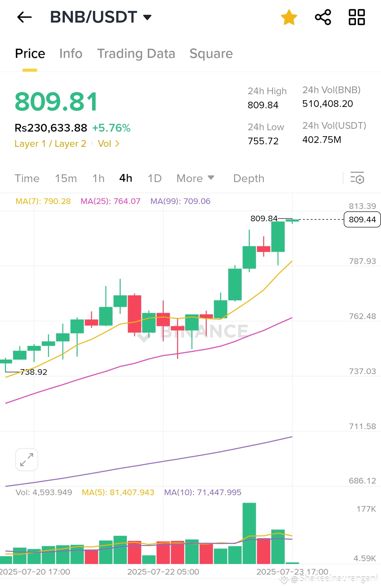Image resolution: width=381 pixels, height=588 pixels.
Task: Open the Square tab
Action: (x=211, y=54)
